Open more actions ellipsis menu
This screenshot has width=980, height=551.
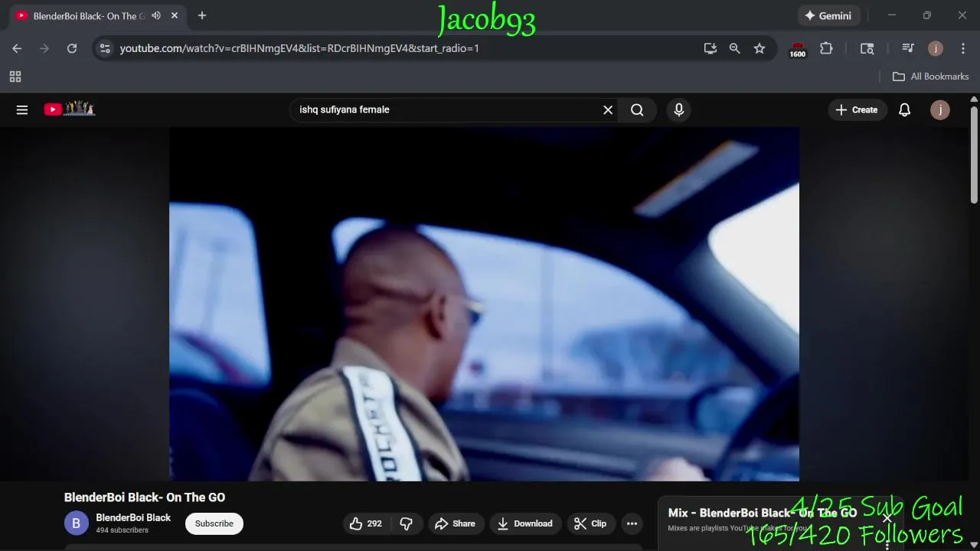(632, 523)
